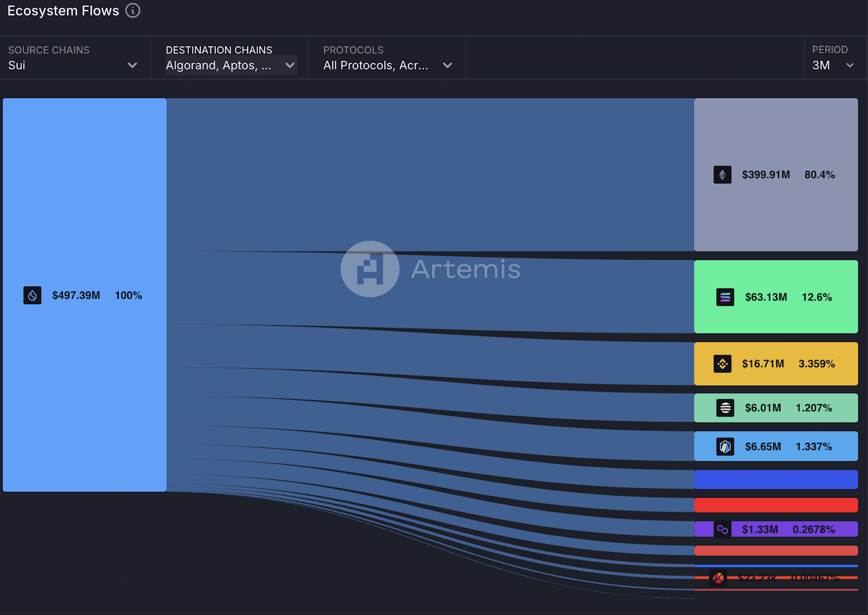The width and height of the screenshot is (868, 615).
Task: Click the unlabeled dark blue node
Action: [x=776, y=479]
